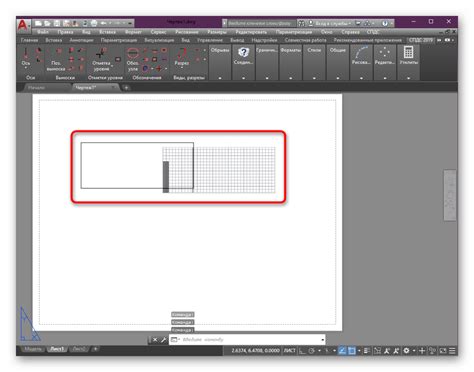Open the Размеры menu
This screenshot has height=372, width=474.
(217, 32)
